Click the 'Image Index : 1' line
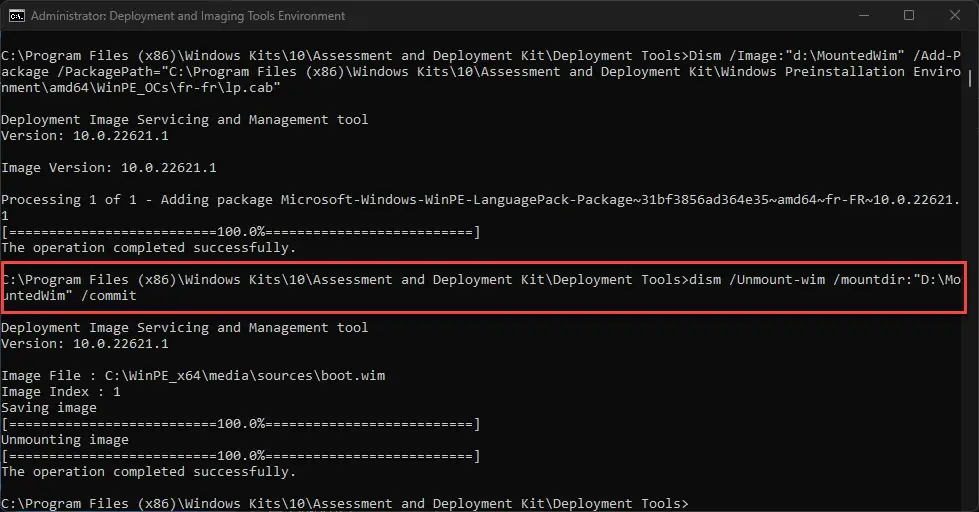Image resolution: width=979 pixels, height=512 pixels. (x=61, y=391)
